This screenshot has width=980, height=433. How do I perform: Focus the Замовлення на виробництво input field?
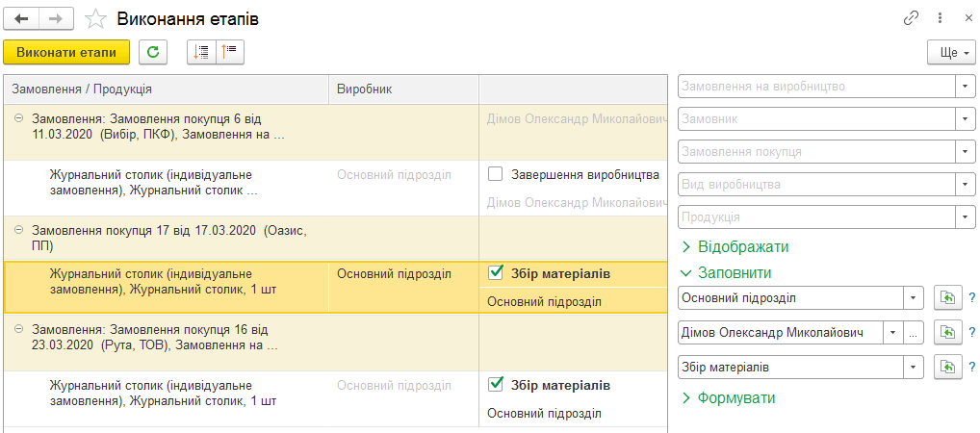817,87
